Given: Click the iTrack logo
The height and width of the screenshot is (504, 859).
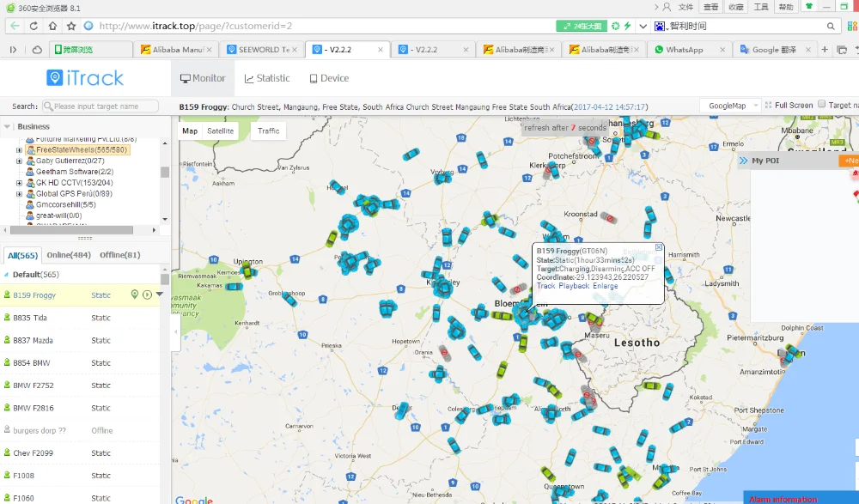Looking at the screenshot, I should point(85,78).
